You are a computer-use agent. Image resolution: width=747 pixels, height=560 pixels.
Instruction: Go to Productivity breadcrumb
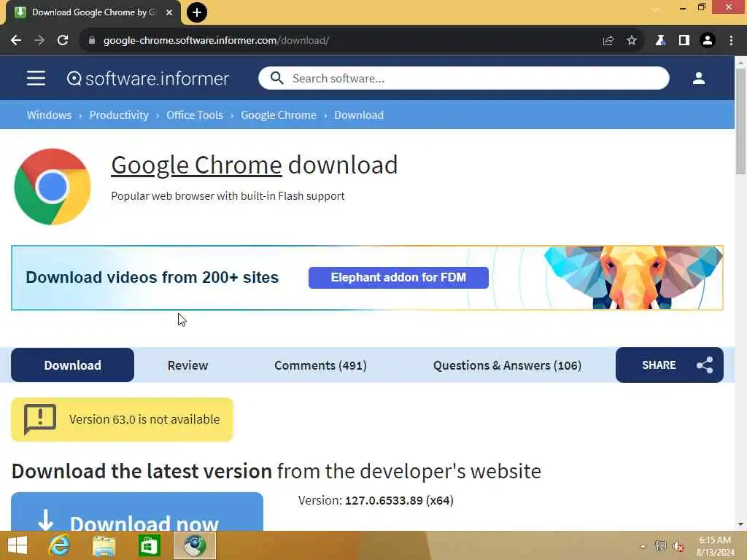[x=119, y=115]
